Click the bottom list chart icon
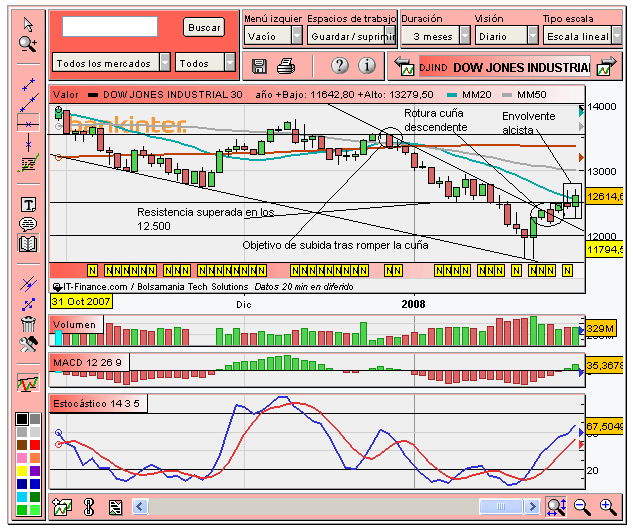The width and height of the screenshot is (633, 530). click(x=115, y=507)
